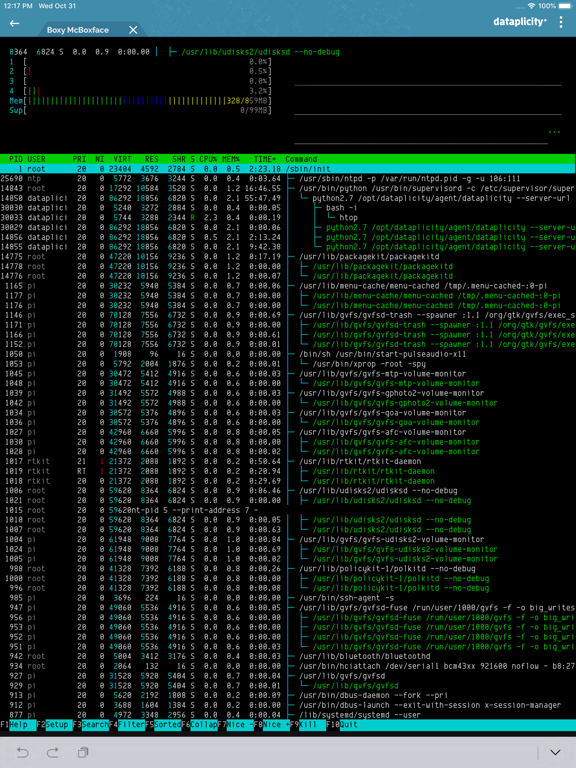Click the F2 Setup function key label
This screenshot has width=576, height=768.
pos(52,724)
